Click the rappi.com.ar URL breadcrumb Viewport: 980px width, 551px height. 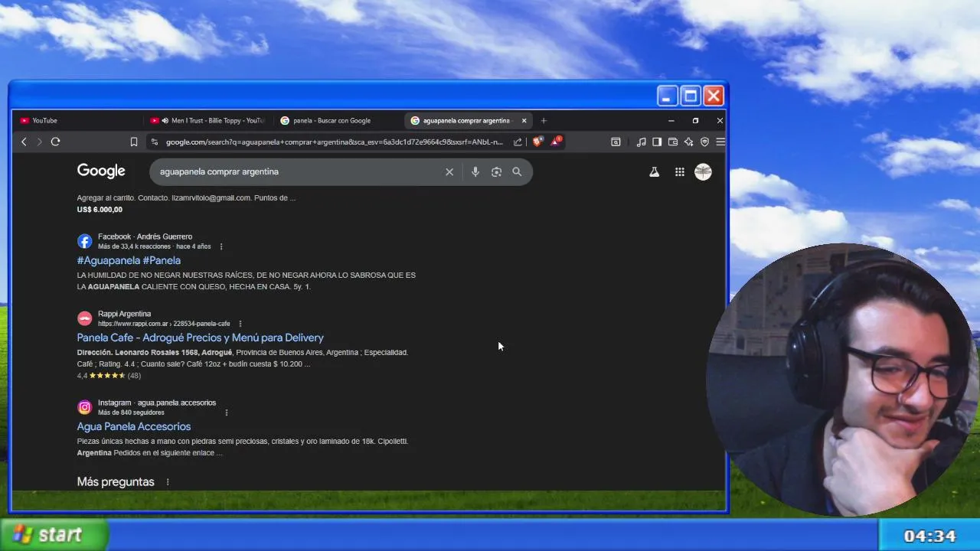(164, 324)
